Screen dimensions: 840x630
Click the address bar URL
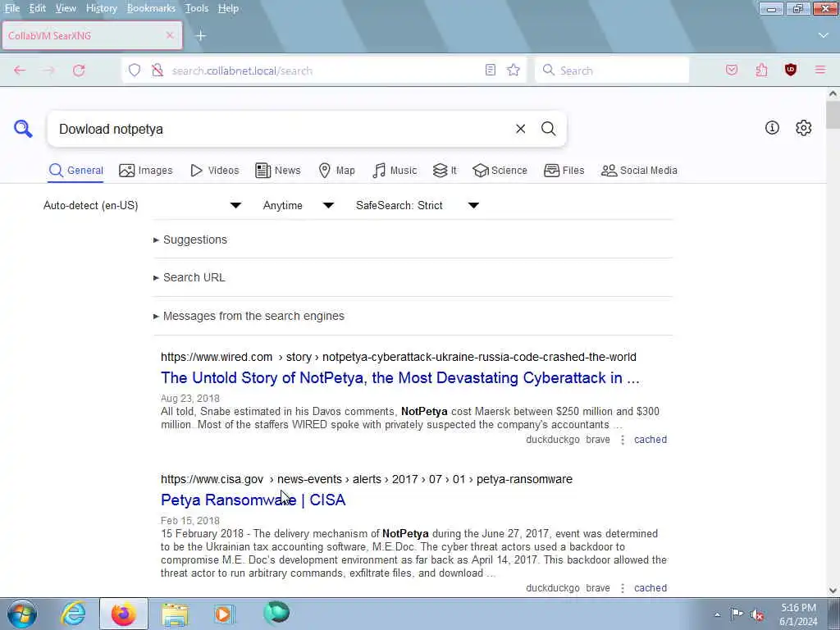click(x=242, y=71)
